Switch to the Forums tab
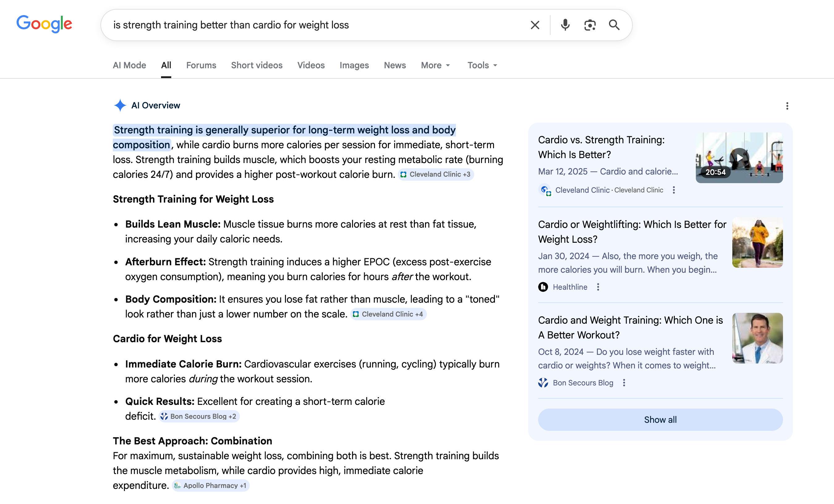Image resolution: width=834 pixels, height=504 pixels. point(201,65)
